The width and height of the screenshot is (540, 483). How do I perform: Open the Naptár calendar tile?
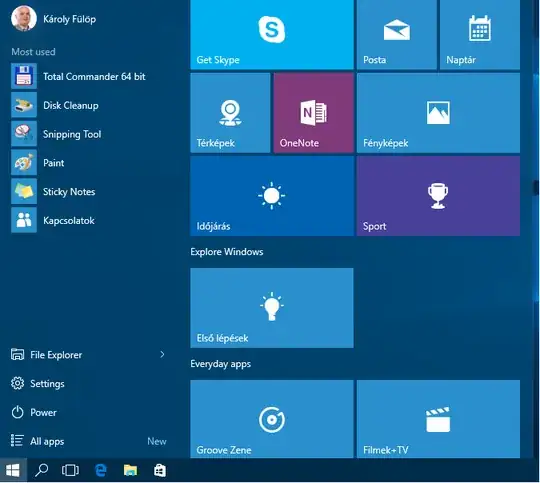click(x=480, y=34)
